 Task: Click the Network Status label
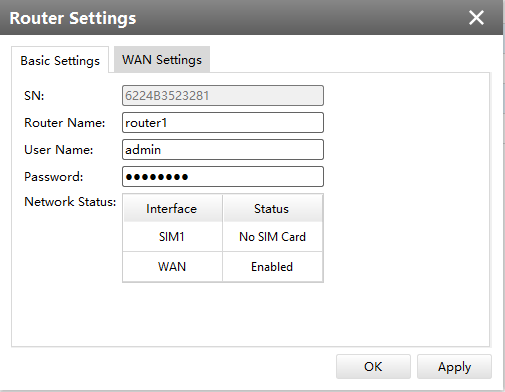(70, 202)
